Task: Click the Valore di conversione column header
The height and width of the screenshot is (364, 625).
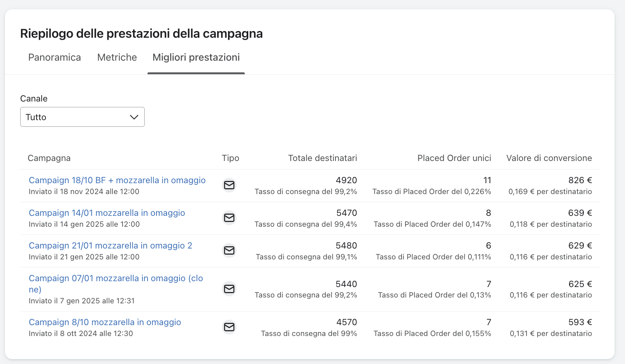Action: click(x=549, y=158)
